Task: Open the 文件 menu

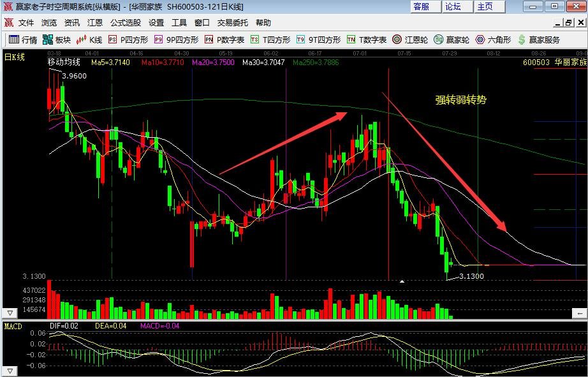Action: tap(26, 23)
